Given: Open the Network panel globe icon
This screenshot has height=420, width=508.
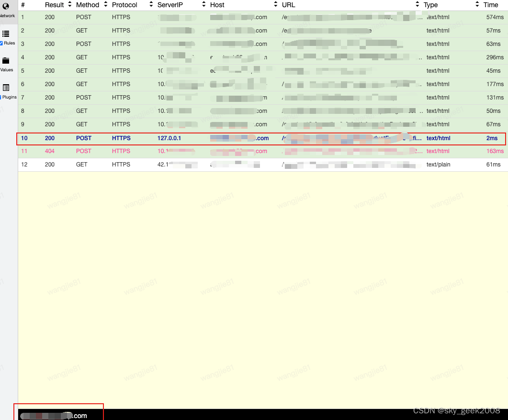Looking at the screenshot, I should coord(6,6).
